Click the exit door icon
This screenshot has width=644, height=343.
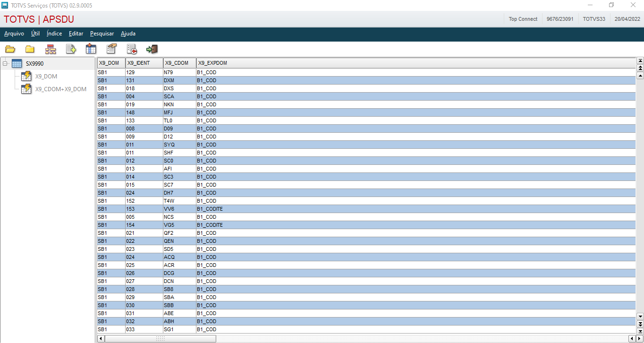click(152, 49)
